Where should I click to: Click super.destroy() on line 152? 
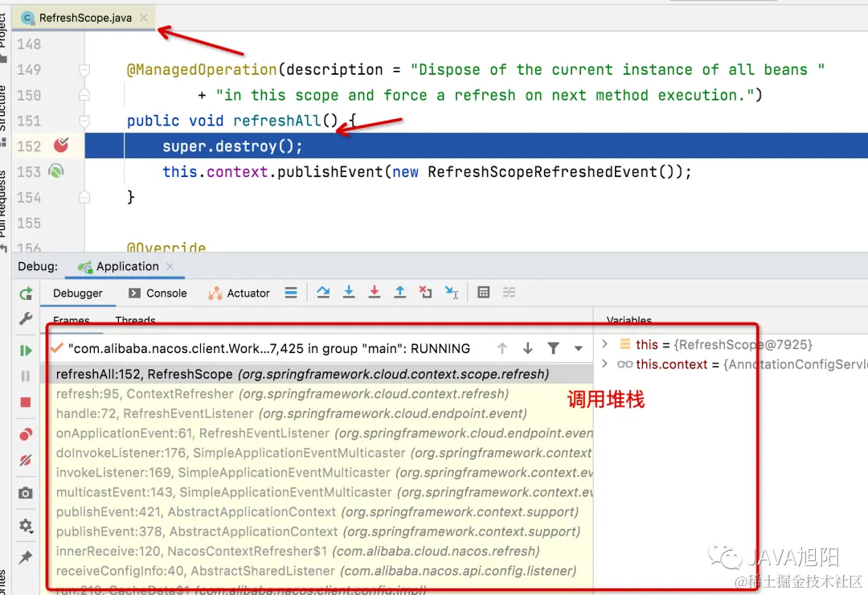coord(232,146)
